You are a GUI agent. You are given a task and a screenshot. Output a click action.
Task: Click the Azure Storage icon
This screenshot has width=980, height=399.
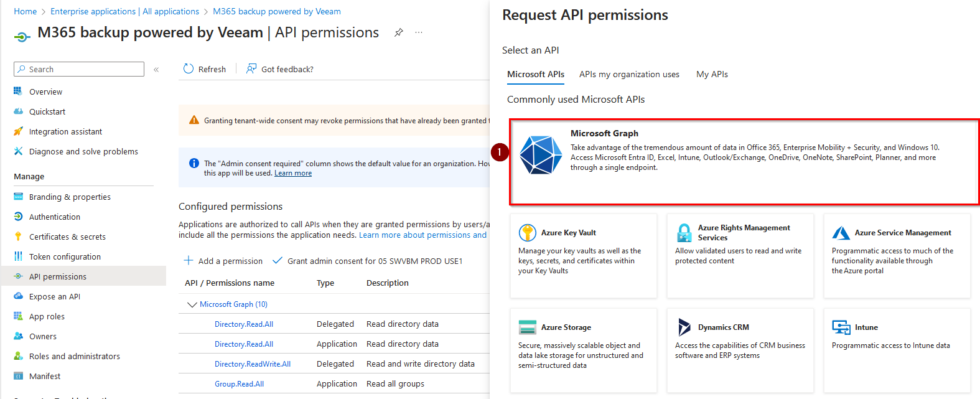point(528,327)
